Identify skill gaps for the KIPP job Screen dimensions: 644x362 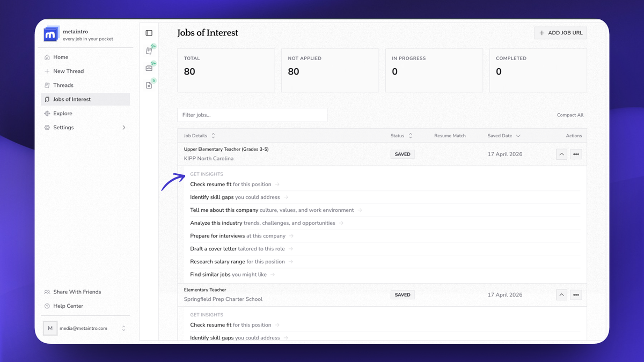pos(239,197)
